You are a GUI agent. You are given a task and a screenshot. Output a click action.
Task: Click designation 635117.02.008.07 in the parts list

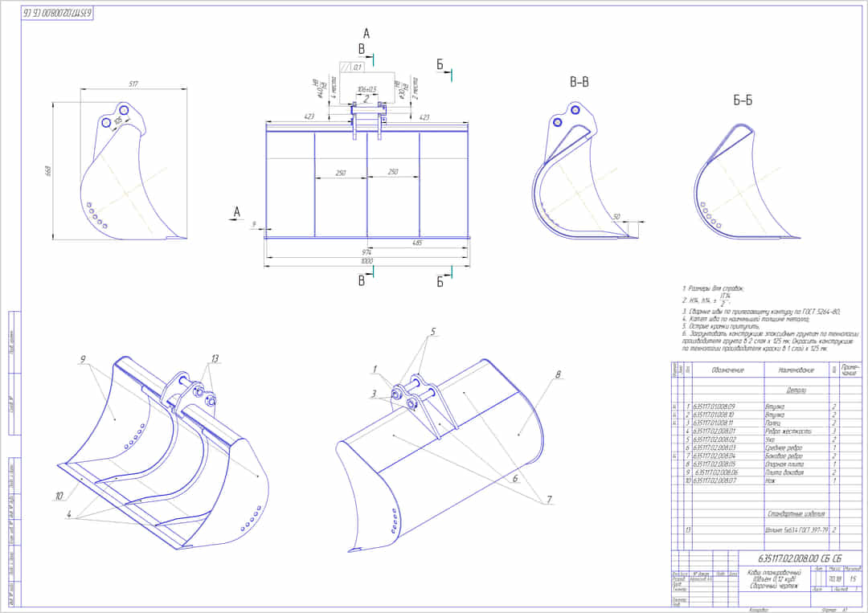tap(714, 481)
